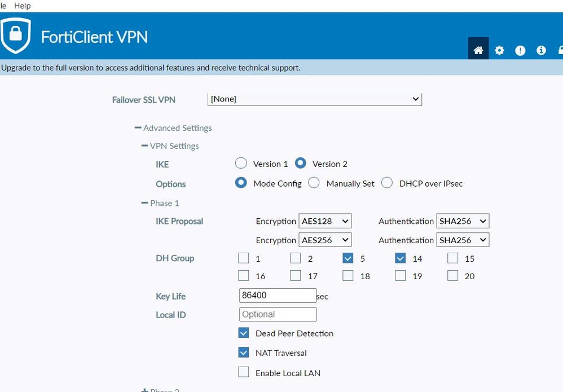The image size is (563, 392).
Task: Uncheck DH Group 5
Action: (348, 258)
